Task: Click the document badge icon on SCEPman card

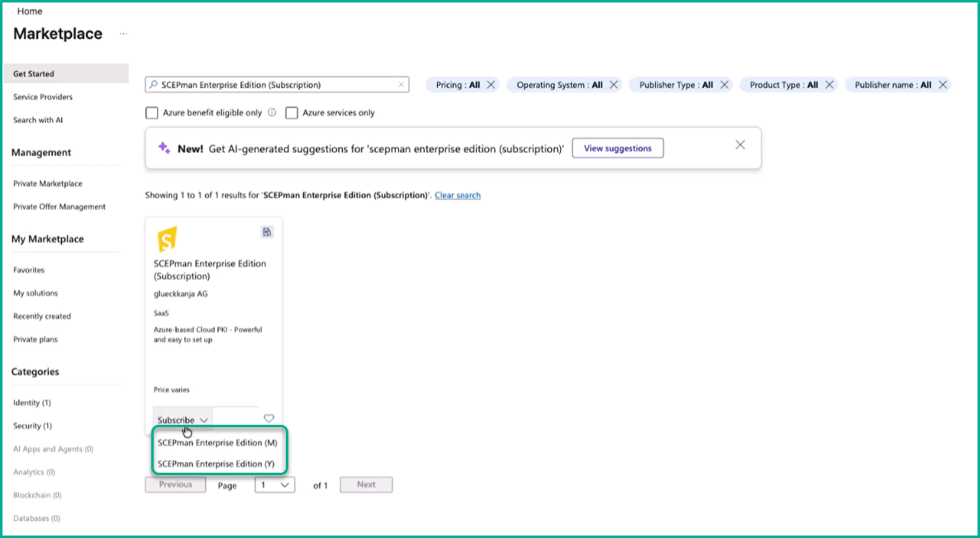Action: [267, 232]
